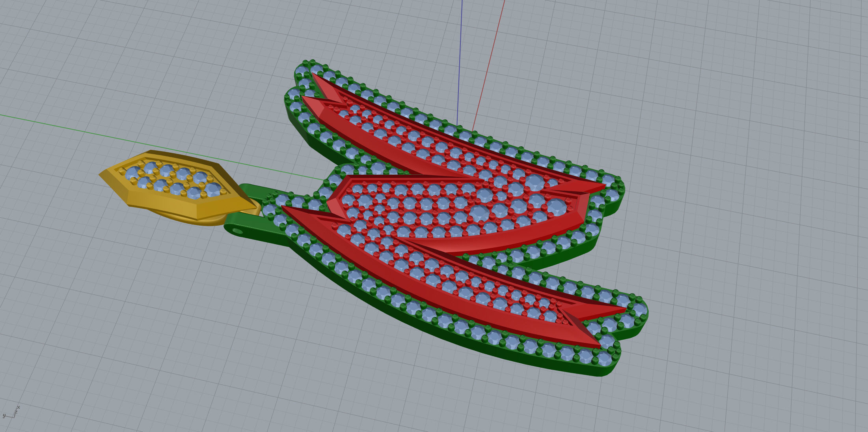Click the world axes icon in corner
This screenshot has width=868, height=432.
coord(10,412)
